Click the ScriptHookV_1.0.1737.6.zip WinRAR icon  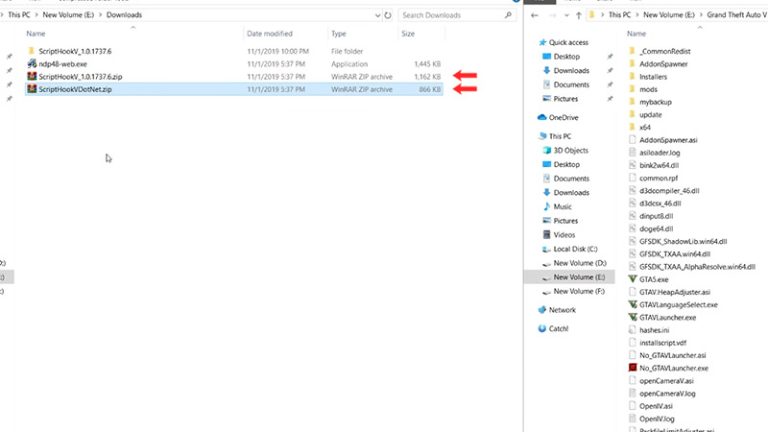click(32, 76)
